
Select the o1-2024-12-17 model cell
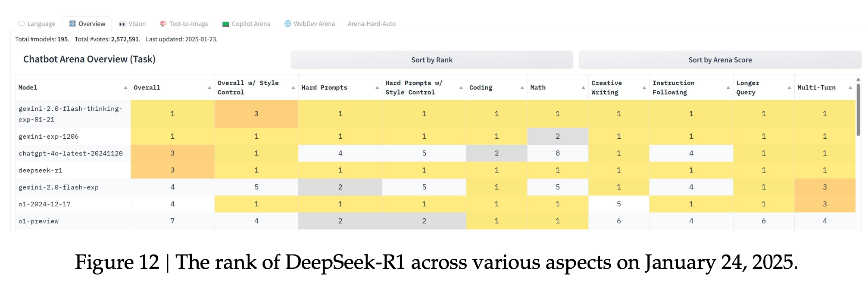point(73,204)
